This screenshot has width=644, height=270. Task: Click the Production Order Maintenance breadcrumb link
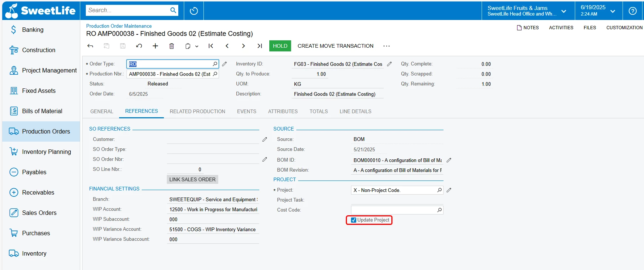[119, 26]
